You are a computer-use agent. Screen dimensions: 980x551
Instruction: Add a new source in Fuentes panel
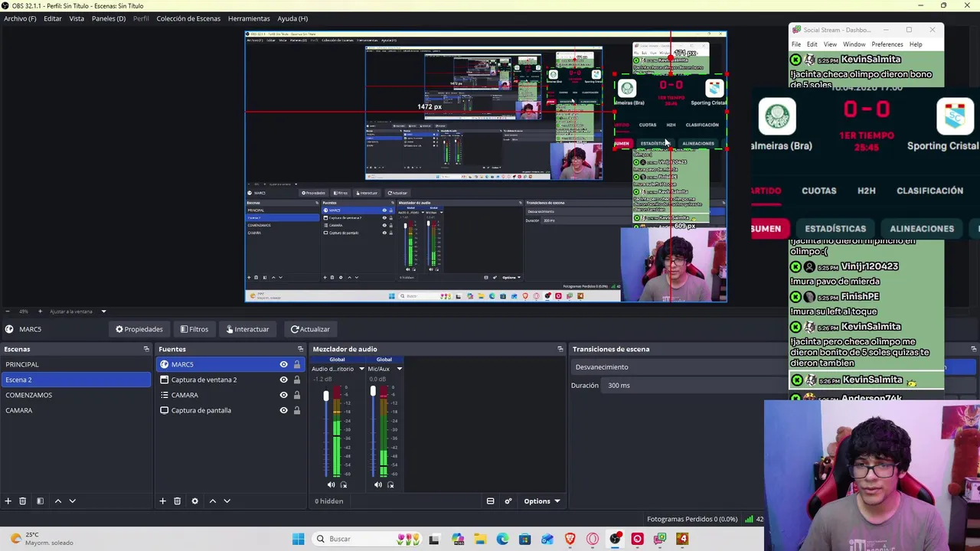(162, 501)
